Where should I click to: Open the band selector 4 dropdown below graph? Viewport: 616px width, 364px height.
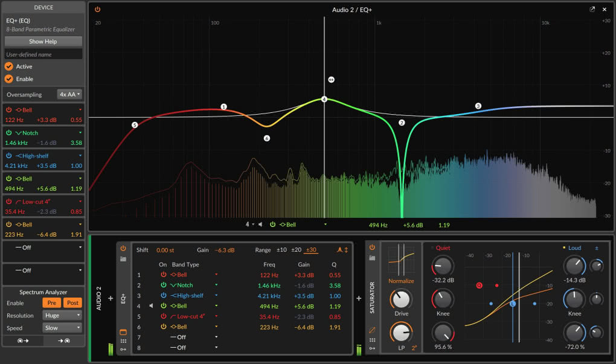pyautogui.click(x=250, y=225)
